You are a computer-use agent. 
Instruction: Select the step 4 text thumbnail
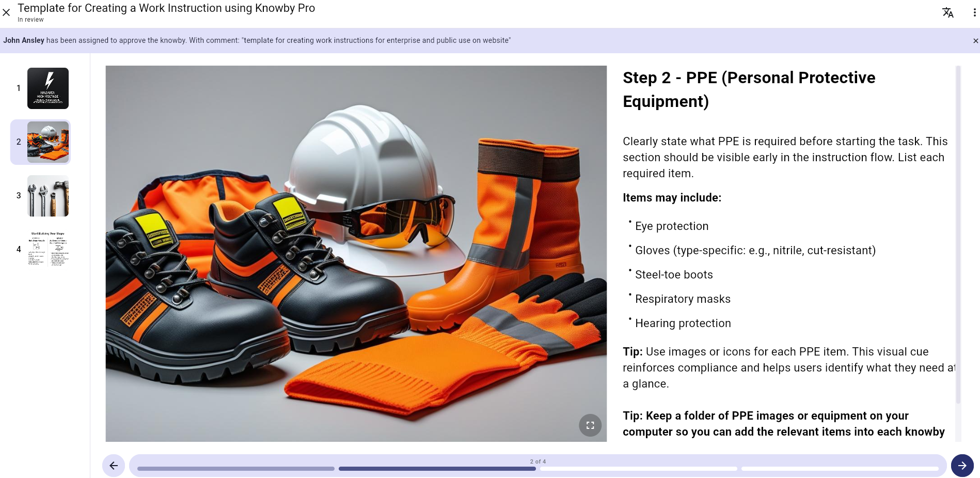[x=48, y=249]
